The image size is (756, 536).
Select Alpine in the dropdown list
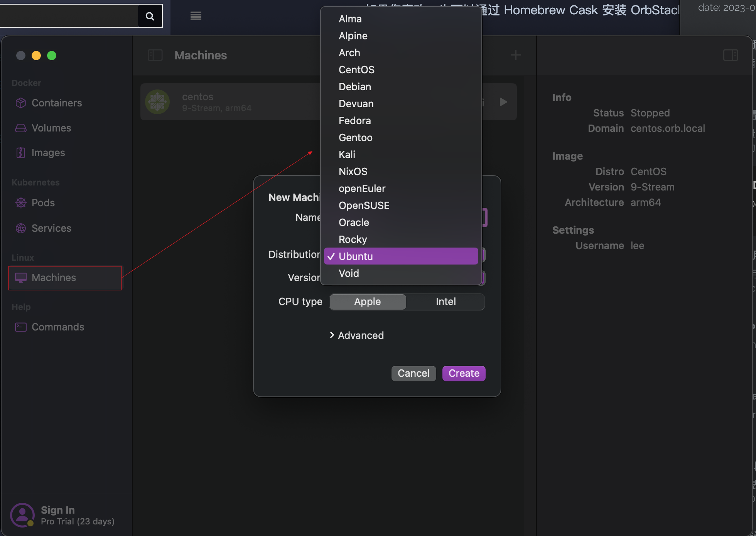pos(353,36)
